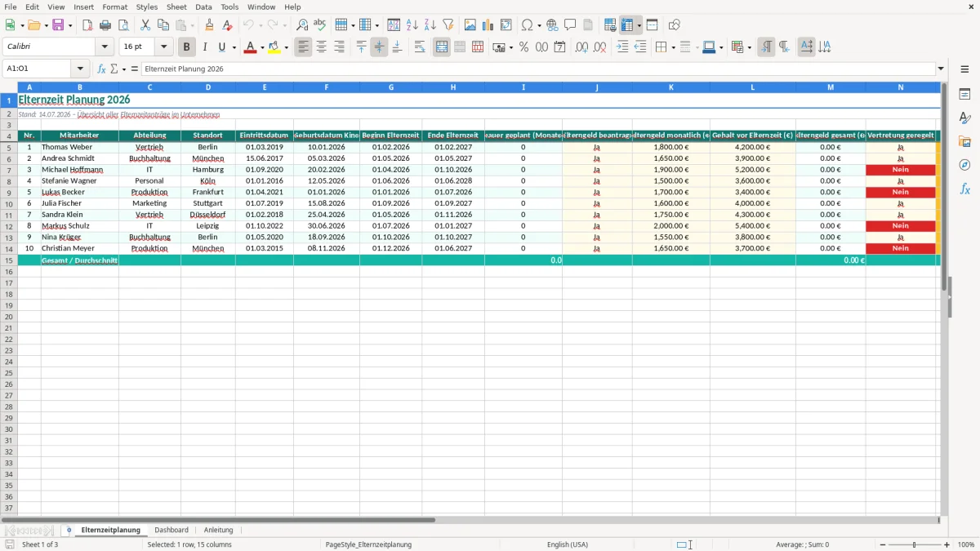Click the Spelling check icon

320,25
